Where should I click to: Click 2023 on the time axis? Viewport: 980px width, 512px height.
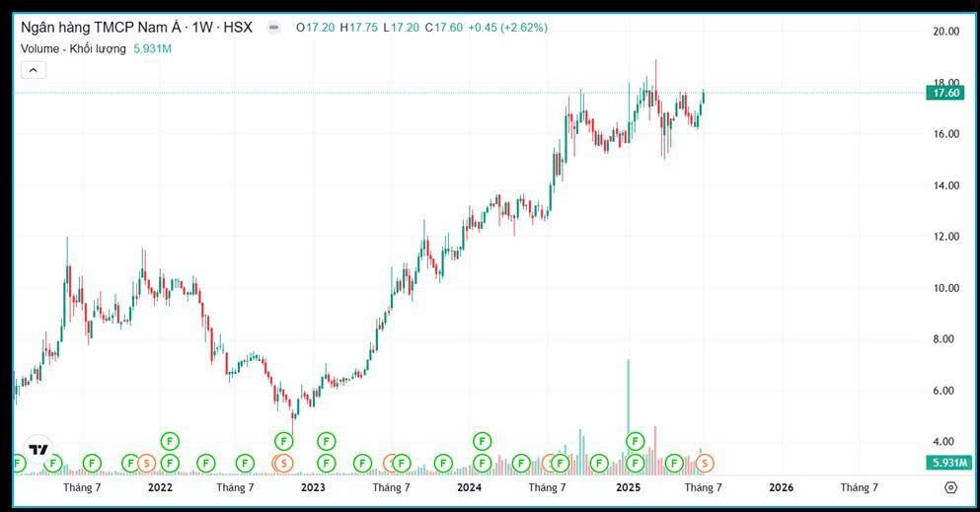(313, 487)
